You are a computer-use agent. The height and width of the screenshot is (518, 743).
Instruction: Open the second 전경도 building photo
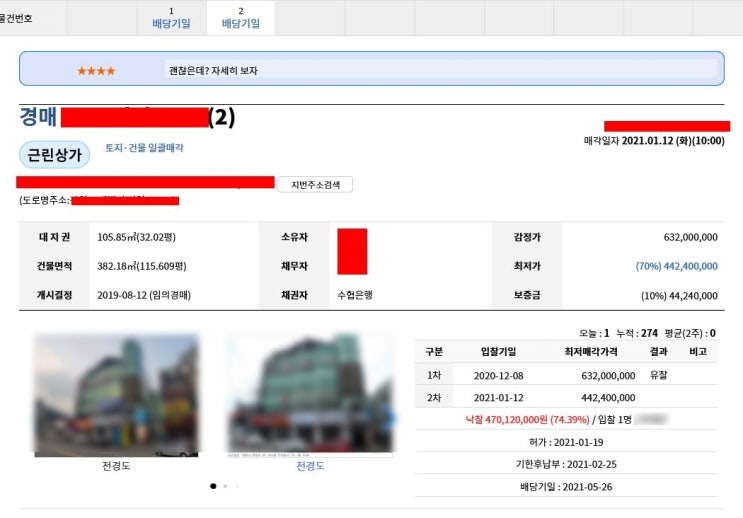[x=310, y=395]
